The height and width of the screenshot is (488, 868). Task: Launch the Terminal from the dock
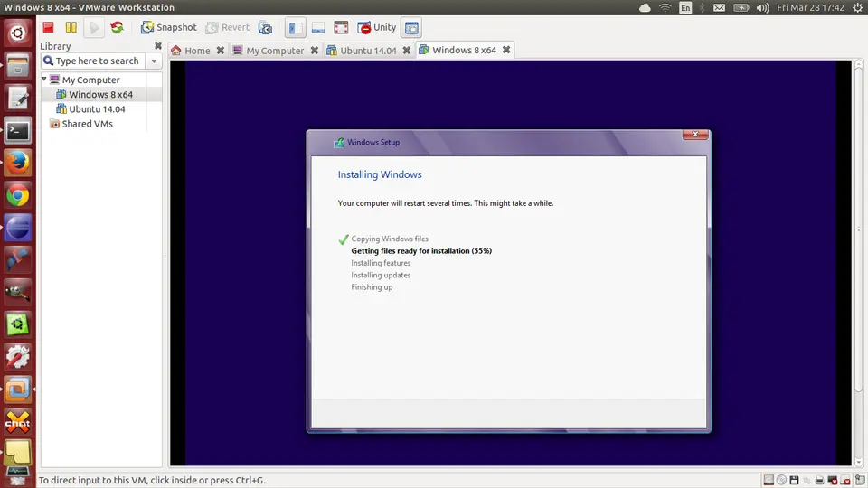(x=18, y=131)
